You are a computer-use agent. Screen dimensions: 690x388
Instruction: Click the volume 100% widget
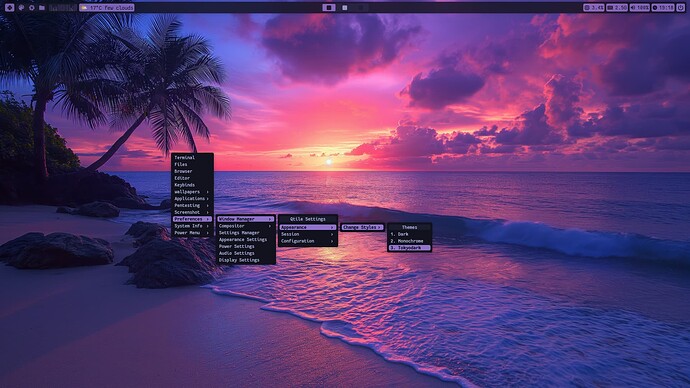pyautogui.click(x=640, y=7)
